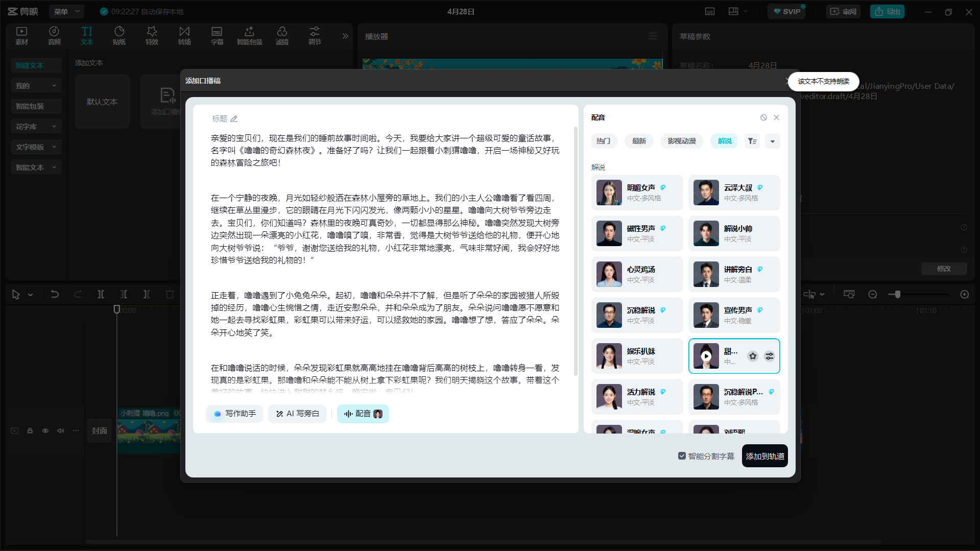This screenshot has height=551, width=980.
Task: Click the script editor vertical scrollbar
Action: 576,250
